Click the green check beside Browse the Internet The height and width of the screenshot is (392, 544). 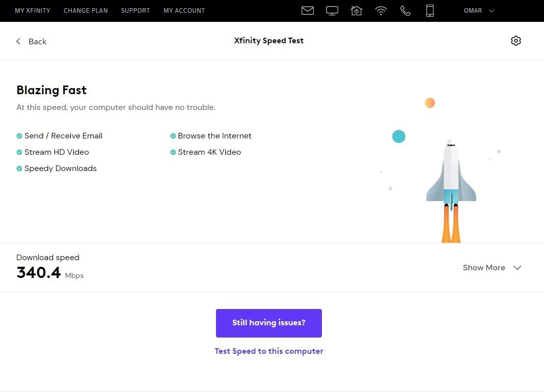173,136
